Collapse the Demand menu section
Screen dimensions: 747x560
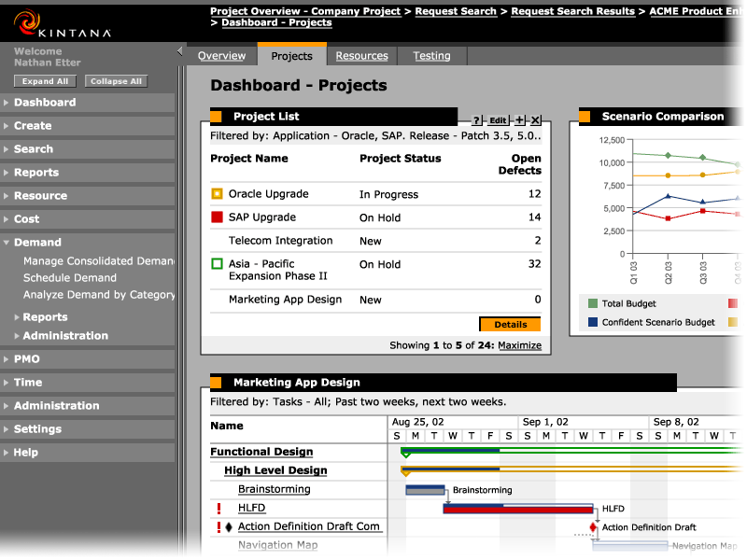click(x=7, y=243)
